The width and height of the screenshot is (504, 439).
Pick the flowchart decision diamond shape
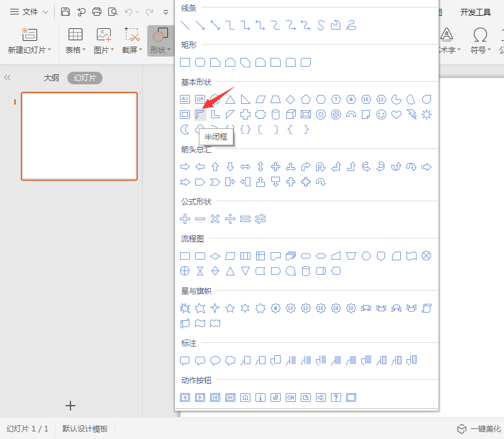[215, 256]
